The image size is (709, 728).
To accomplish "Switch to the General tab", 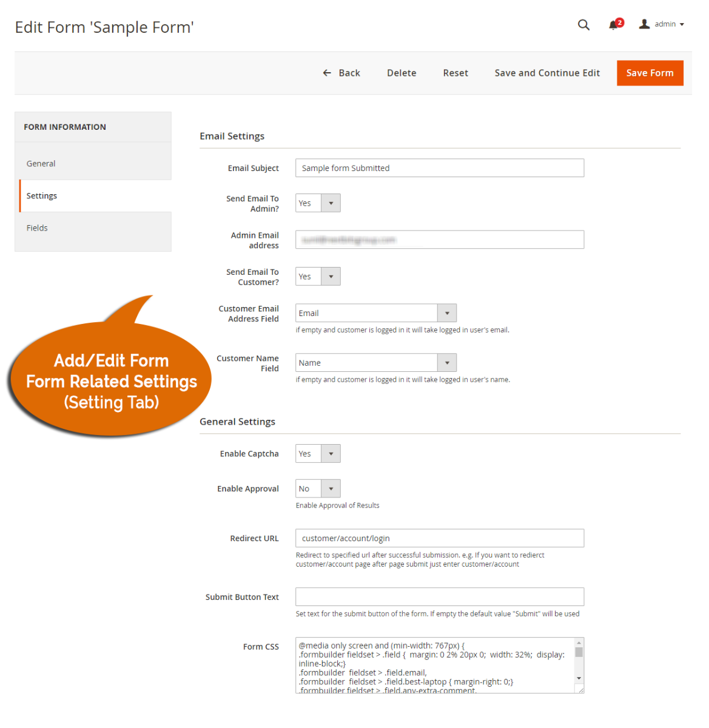I will (x=41, y=163).
